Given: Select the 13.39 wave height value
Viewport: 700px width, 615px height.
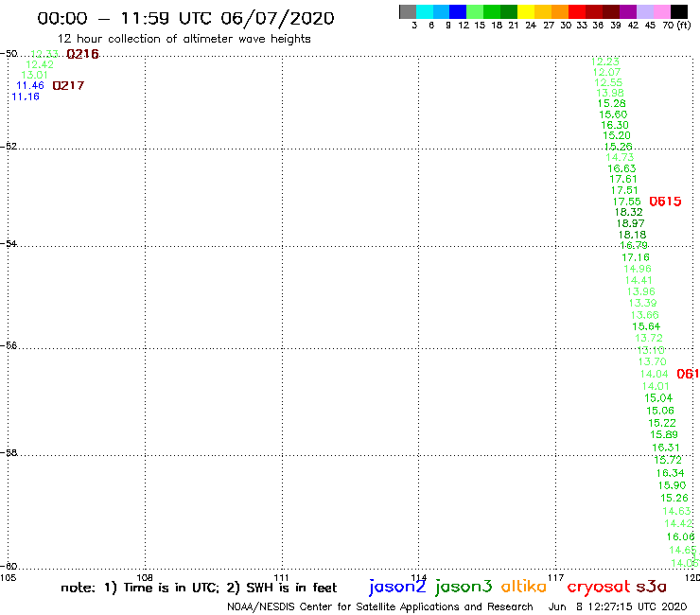Looking at the screenshot, I should [x=643, y=303].
